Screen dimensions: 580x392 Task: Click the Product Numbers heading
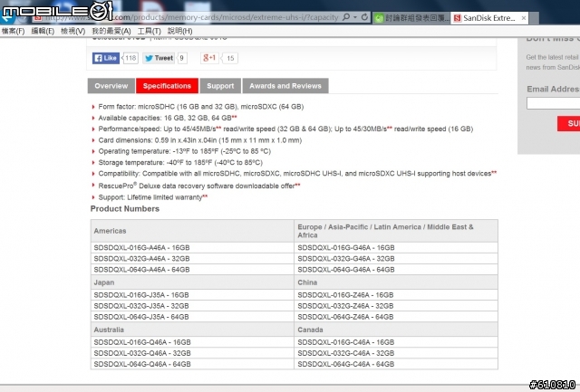[125, 209]
